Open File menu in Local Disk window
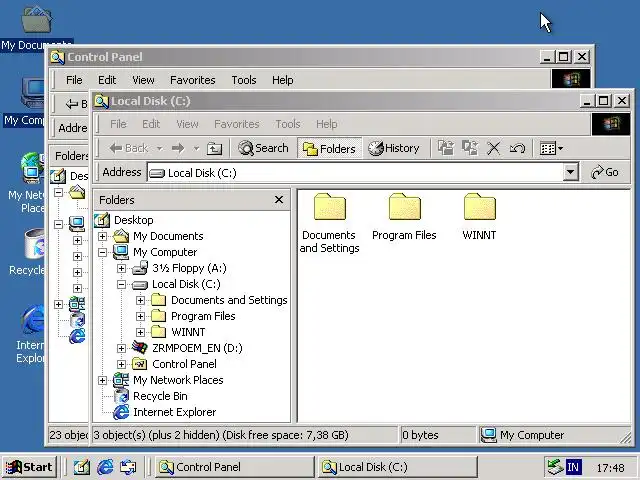Viewport: 640px width, 480px height. (x=118, y=124)
